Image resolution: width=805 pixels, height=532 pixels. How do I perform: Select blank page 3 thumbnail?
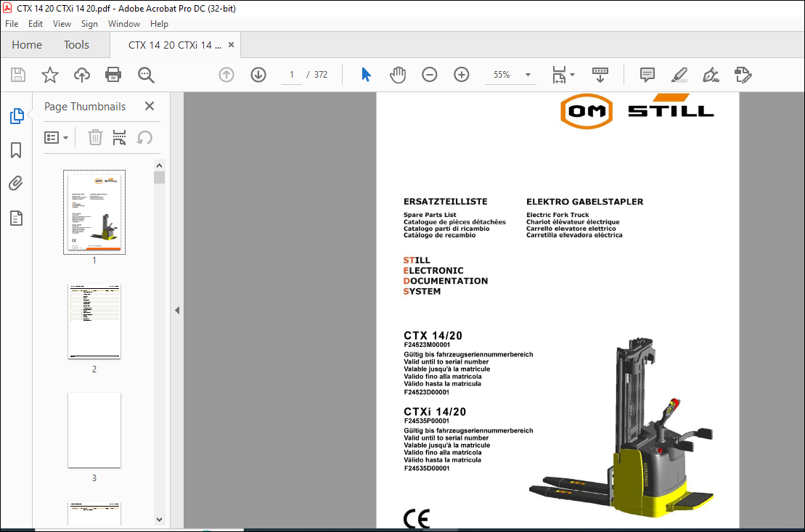pyautogui.click(x=94, y=430)
